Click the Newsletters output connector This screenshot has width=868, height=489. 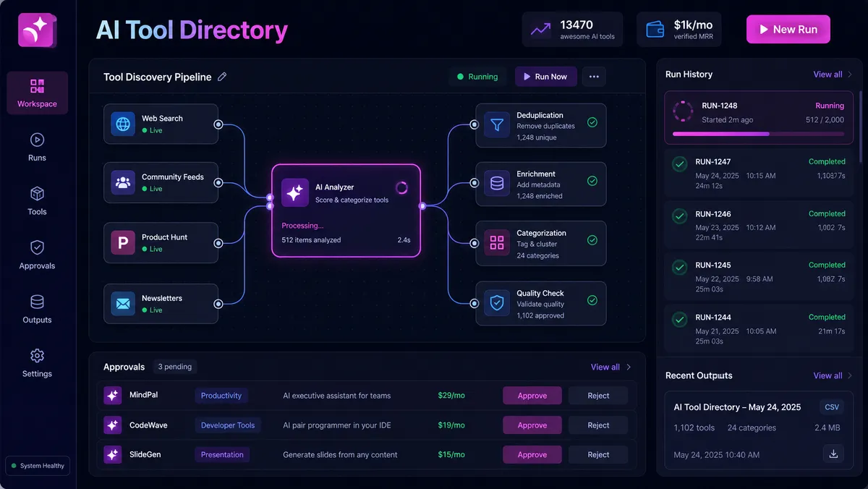218,304
